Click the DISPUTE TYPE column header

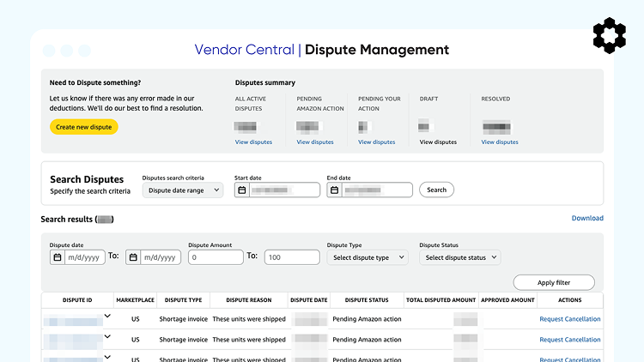pos(183,300)
